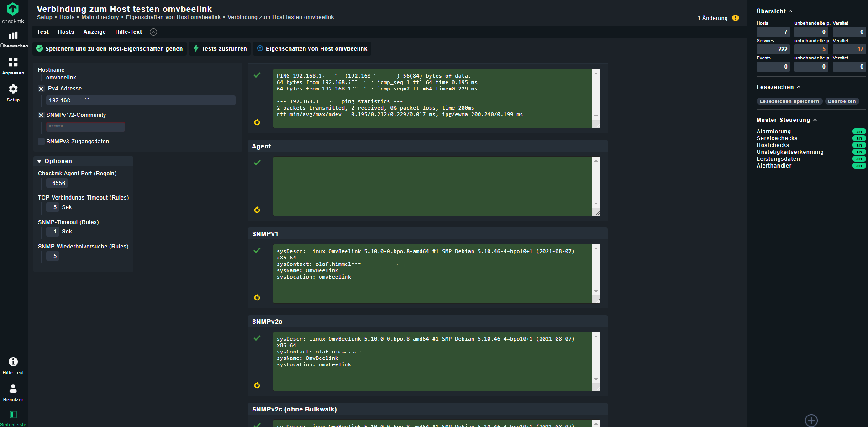The image size is (868, 427).
Task: Toggle Servicechecks master control switch
Action: [x=859, y=138]
